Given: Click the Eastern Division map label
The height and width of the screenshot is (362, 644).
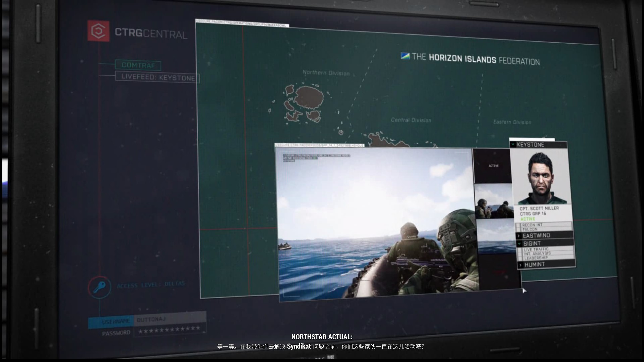Looking at the screenshot, I should pos(512,122).
